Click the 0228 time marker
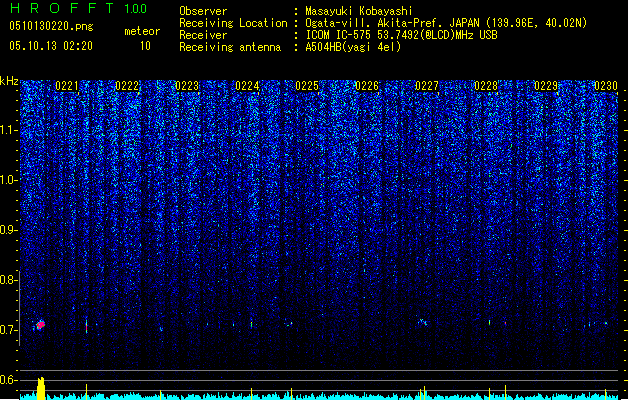Image resolution: width=629 pixels, height=400 pixels. coord(486,86)
